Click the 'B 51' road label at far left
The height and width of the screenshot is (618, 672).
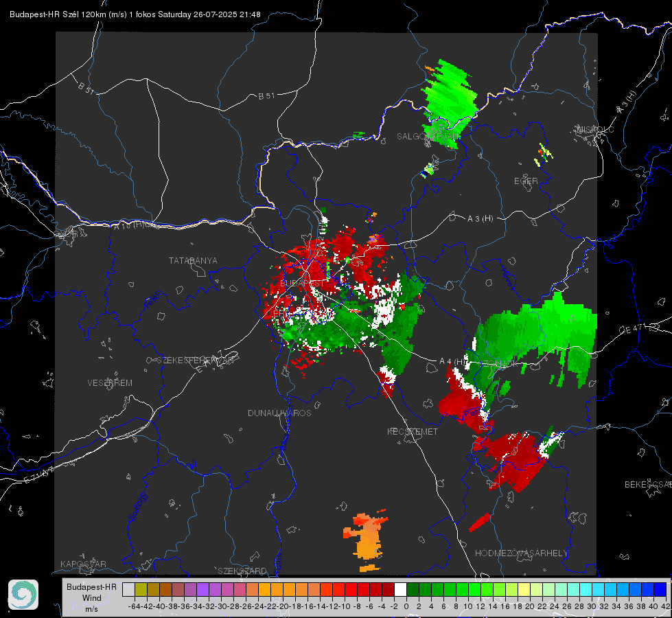pos(86,88)
